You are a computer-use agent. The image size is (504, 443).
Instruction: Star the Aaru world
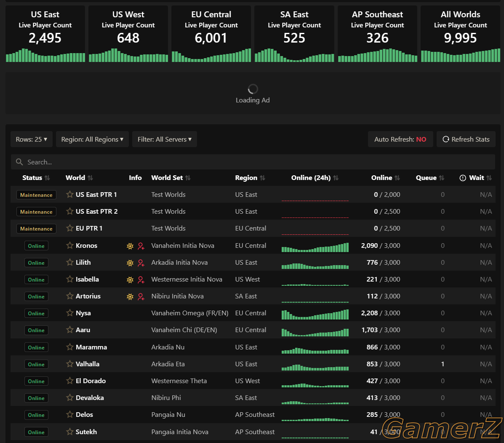(70, 330)
